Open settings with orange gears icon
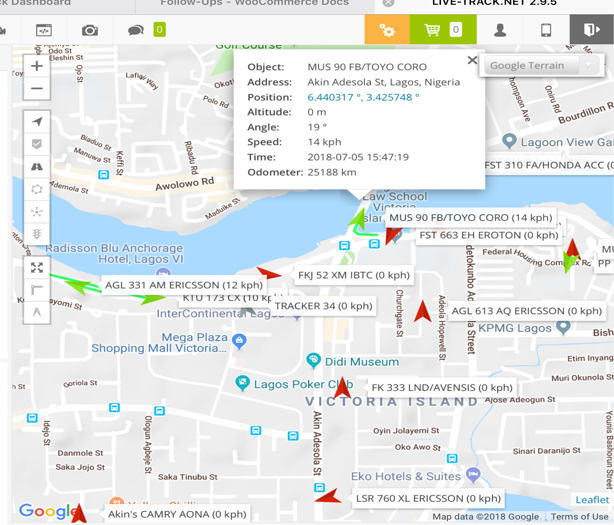Viewport: 614px width, 525px height. tap(386, 30)
